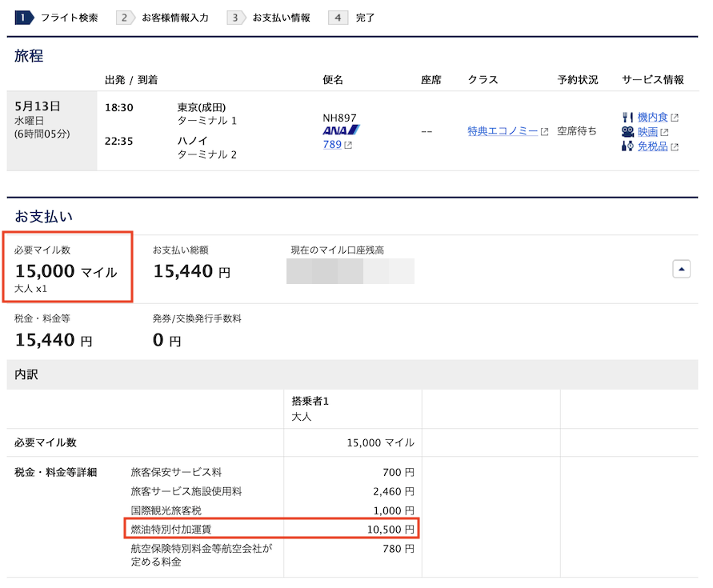
Task: Click the external link icon next to 映画
Action: [x=663, y=132]
